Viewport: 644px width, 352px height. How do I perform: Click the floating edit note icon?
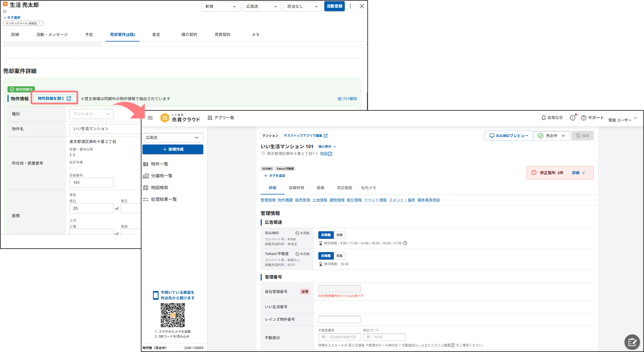pos(632,342)
